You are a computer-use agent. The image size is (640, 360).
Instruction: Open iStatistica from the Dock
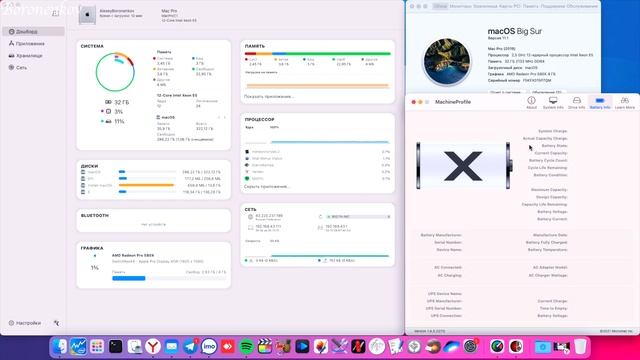coord(78,347)
